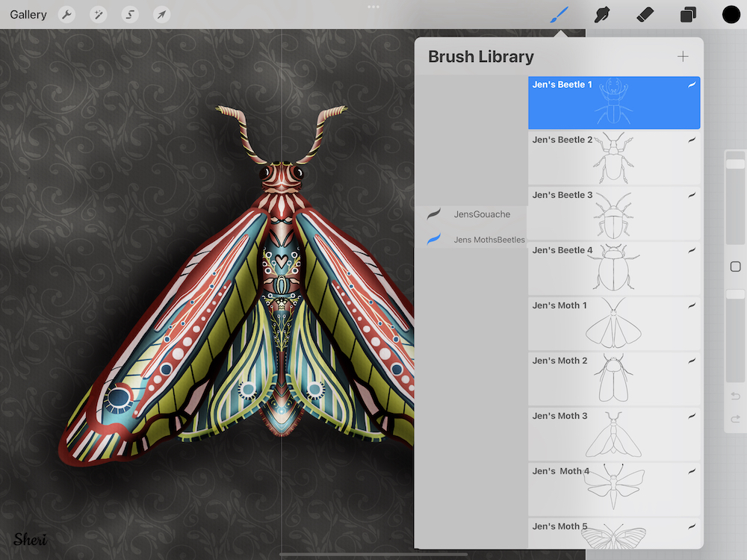Tap the redo arrow on the sidebar
The width and height of the screenshot is (747, 560).
735,420
